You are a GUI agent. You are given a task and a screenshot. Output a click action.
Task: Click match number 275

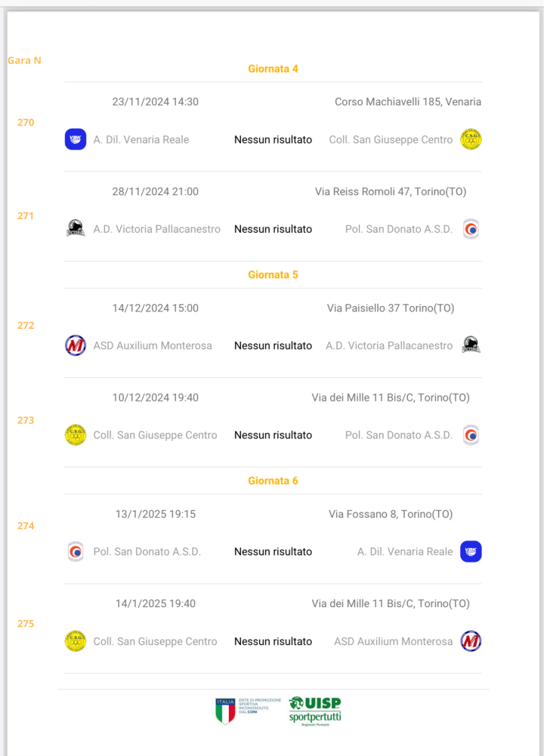tap(26, 624)
